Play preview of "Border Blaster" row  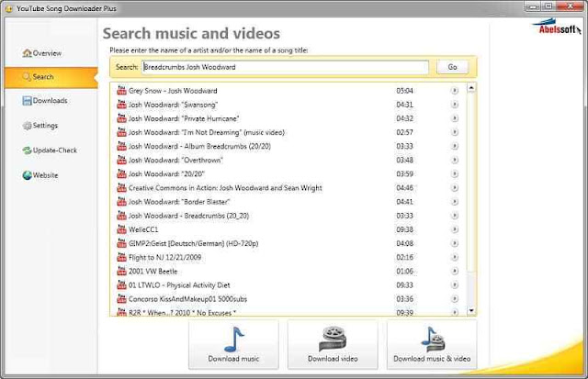click(x=455, y=202)
